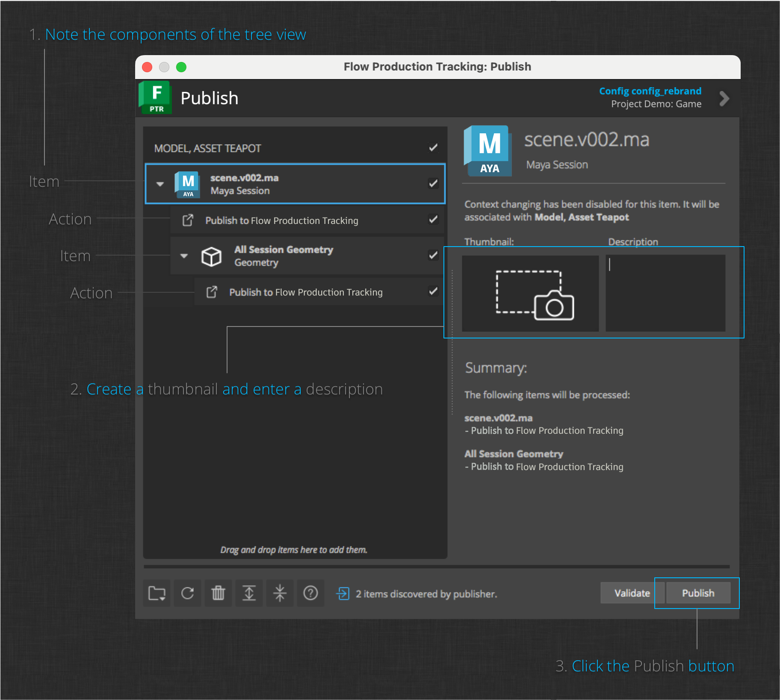Image resolution: width=780 pixels, height=700 pixels.
Task: Click the trash delete items icon
Action: tap(218, 593)
